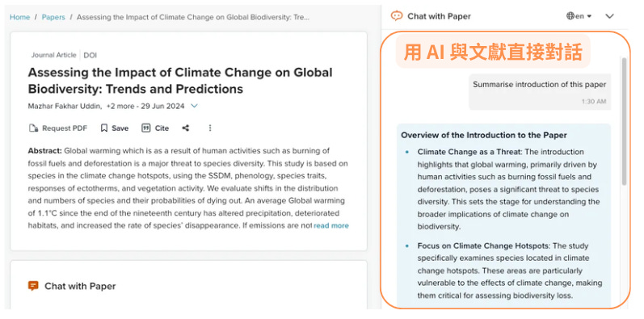
Task: Open the three-dot more options menu
Action: (210, 128)
